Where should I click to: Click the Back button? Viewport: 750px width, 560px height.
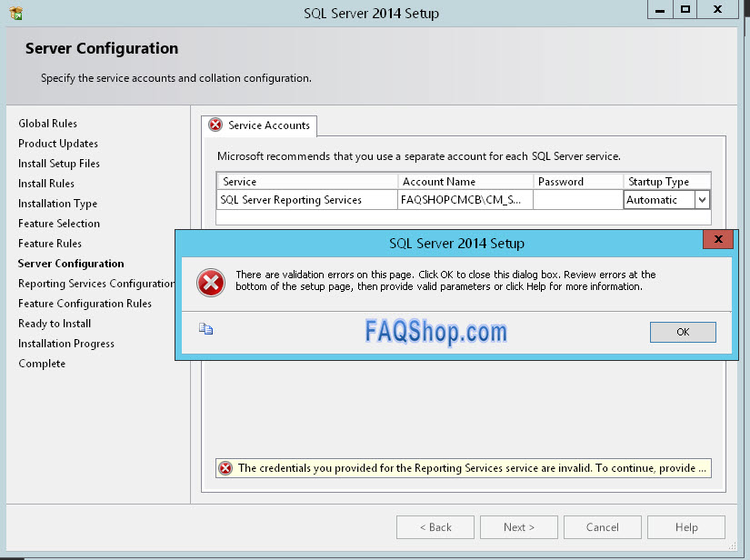435,527
